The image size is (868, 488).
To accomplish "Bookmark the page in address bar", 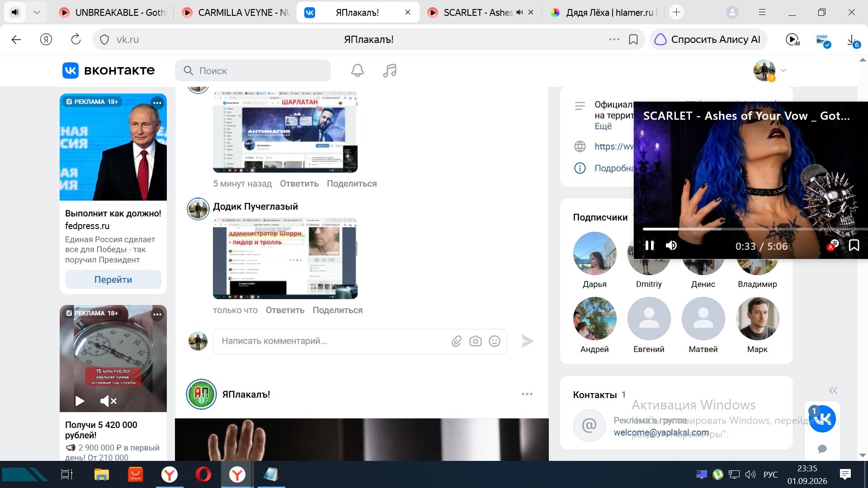I will point(633,39).
